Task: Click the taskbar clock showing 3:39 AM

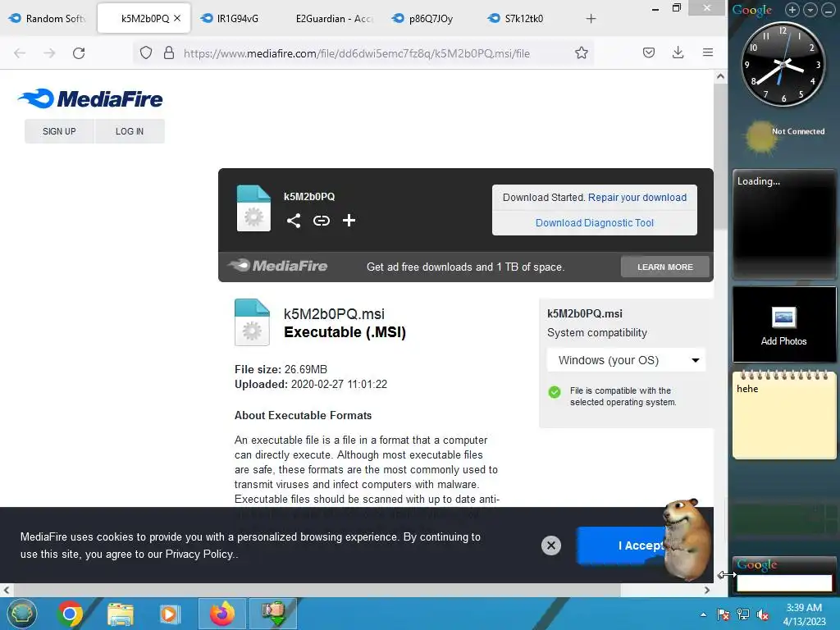Action: click(804, 614)
